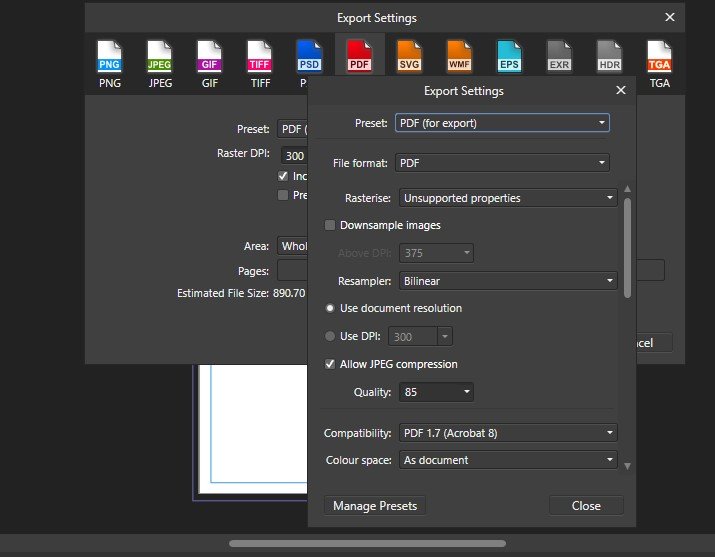Disable Allow JPEG compression checkbox
Image resolution: width=715 pixels, height=557 pixels.
(330, 364)
